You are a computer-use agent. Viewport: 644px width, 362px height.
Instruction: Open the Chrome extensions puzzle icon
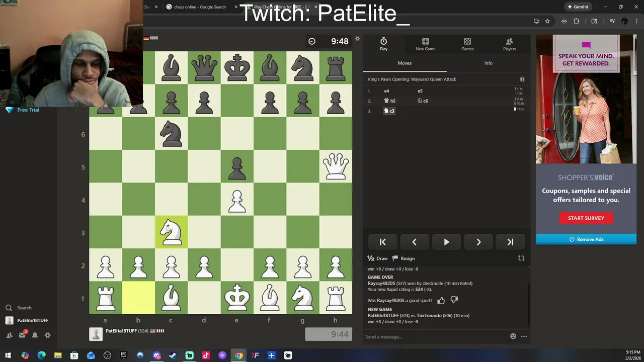pos(577,21)
